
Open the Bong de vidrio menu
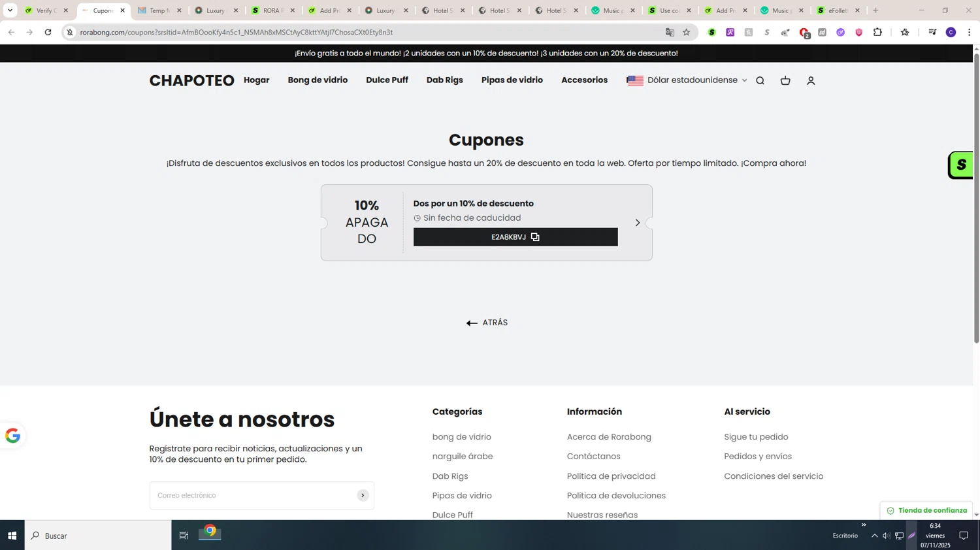(318, 80)
